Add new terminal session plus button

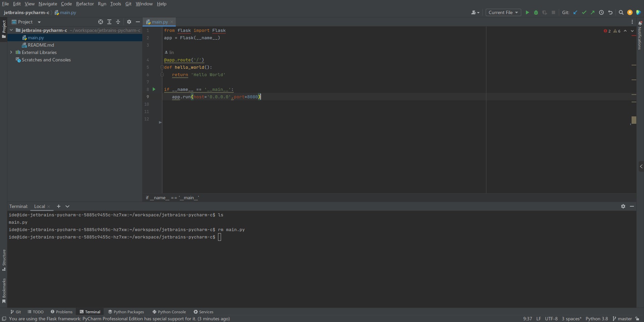tap(59, 206)
